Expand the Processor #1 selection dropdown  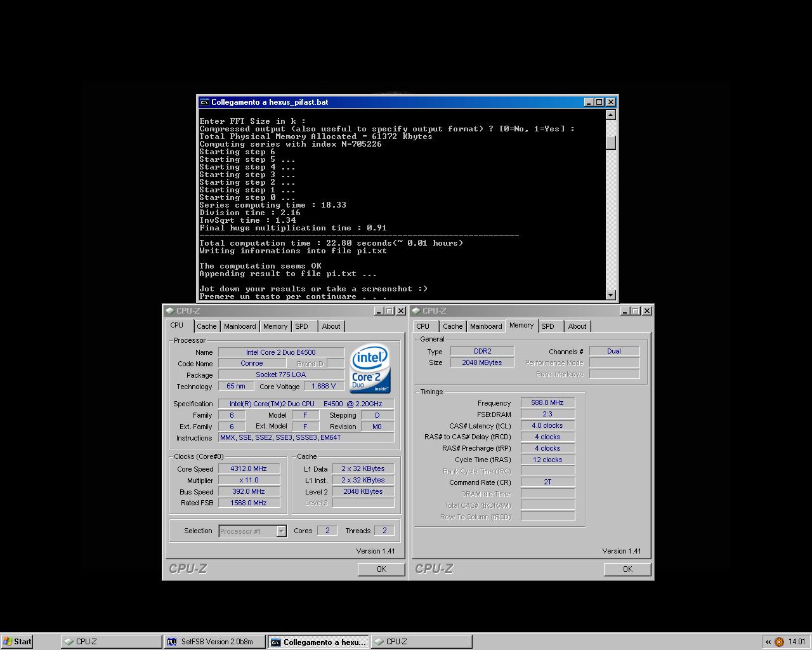click(x=281, y=531)
